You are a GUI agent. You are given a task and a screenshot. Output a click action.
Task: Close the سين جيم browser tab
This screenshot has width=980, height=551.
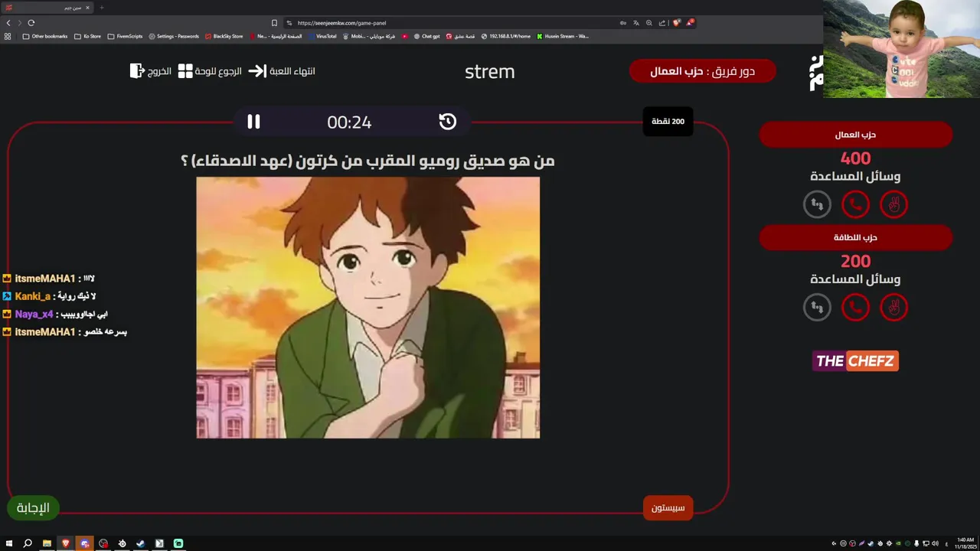point(87,8)
